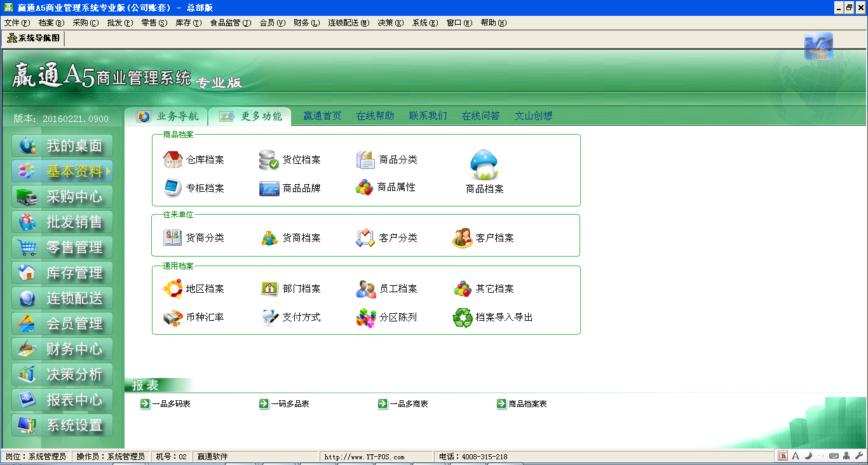Open 商品品牌 brand icon

tap(269, 188)
